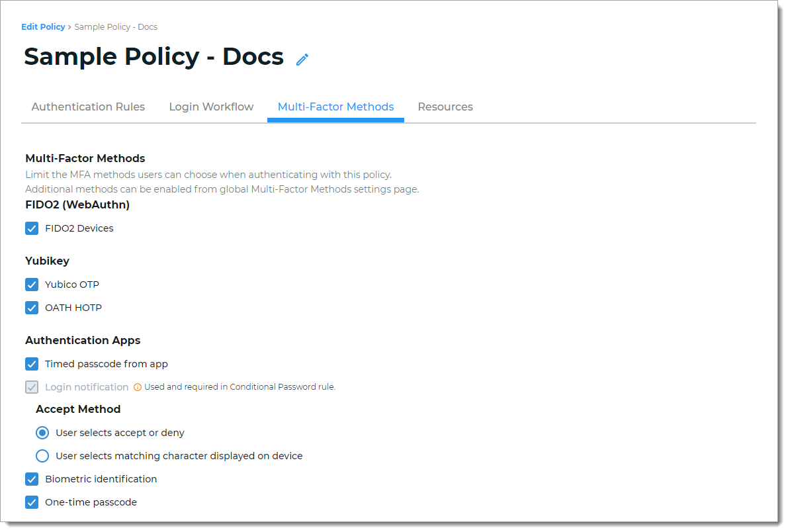
Task: Click the Sample Policy - Docs page title
Action: point(153,57)
